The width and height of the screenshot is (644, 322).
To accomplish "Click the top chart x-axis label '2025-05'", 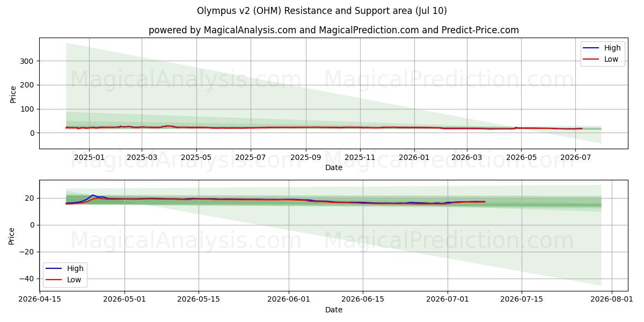I will pyautogui.click(x=196, y=158).
